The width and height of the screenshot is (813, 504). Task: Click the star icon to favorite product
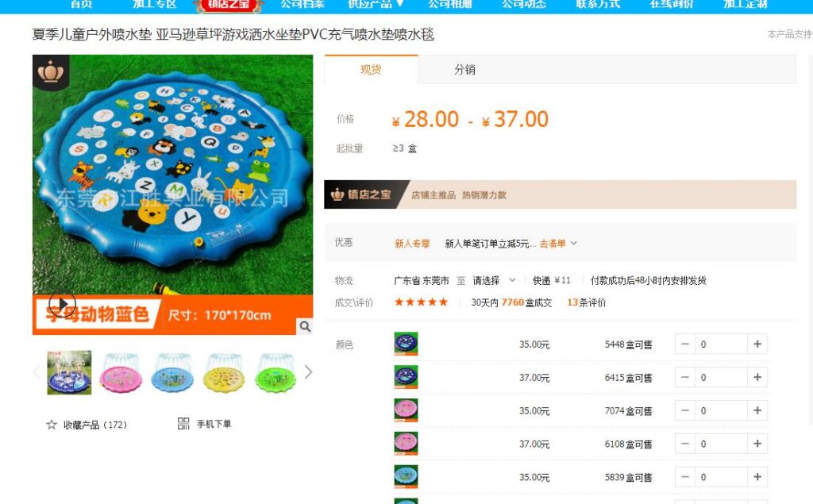tap(52, 425)
